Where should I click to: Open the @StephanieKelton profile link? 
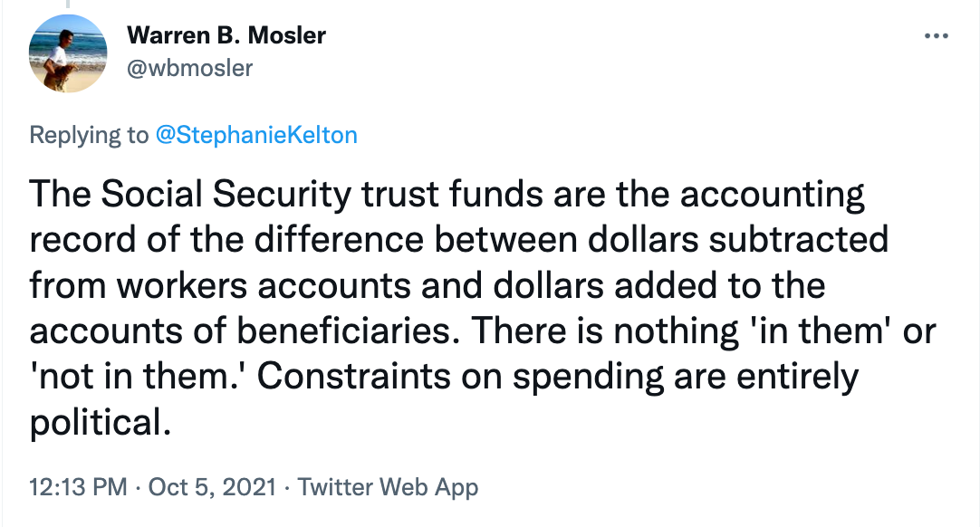[x=260, y=134]
